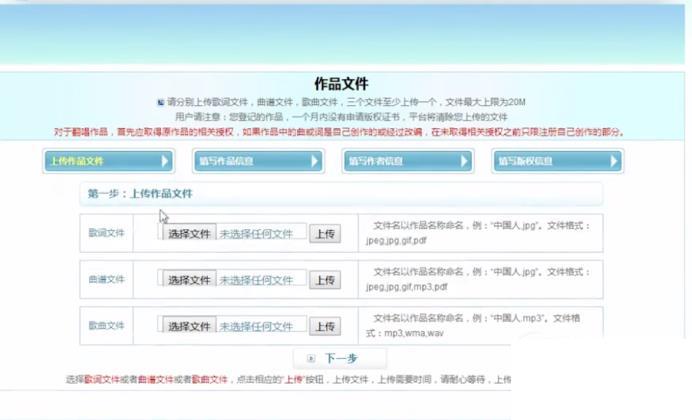
Task: Click 上传 button in the 歌曲文件 row
Action: [324, 327]
